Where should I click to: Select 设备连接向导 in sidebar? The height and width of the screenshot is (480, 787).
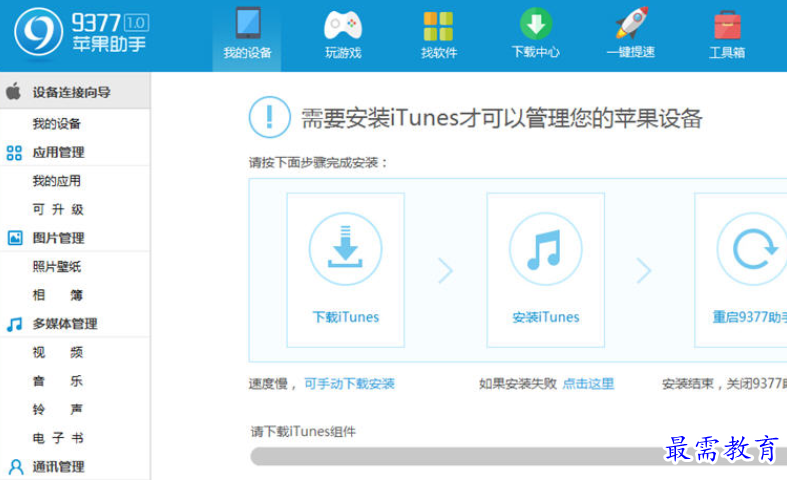[75, 91]
